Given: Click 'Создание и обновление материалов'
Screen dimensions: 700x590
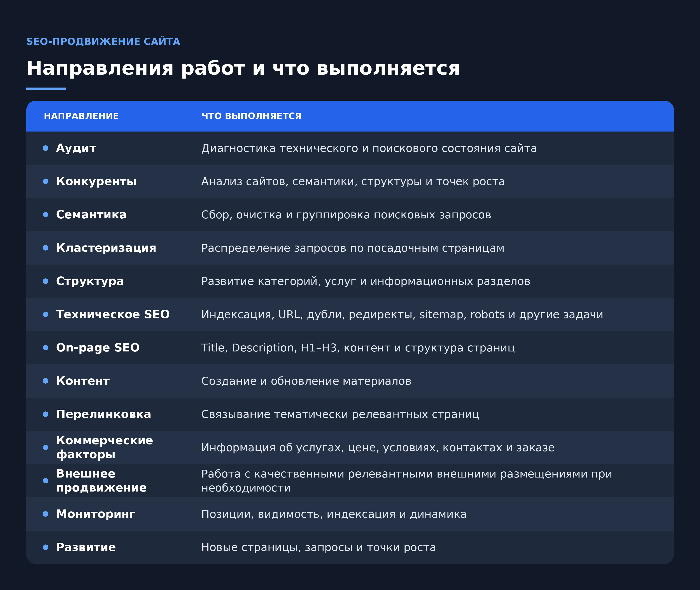Looking at the screenshot, I should click(x=306, y=381).
